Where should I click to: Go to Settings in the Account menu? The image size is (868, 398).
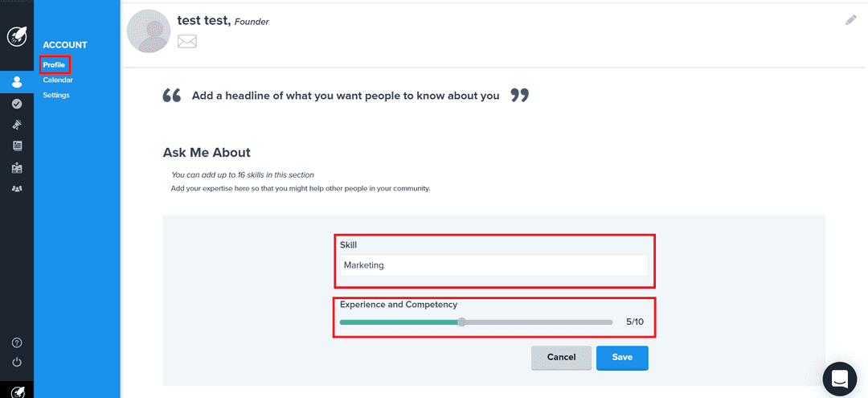coord(56,95)
